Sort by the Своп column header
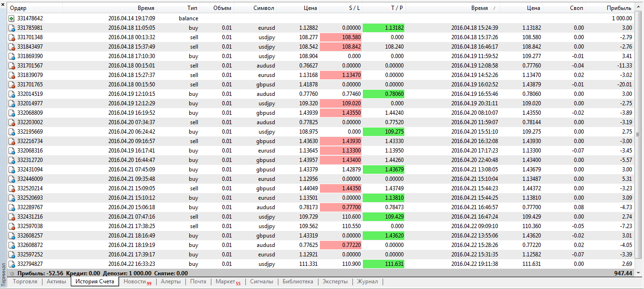The width and height of the screenshot is (644, 289). tap(564, 8)
